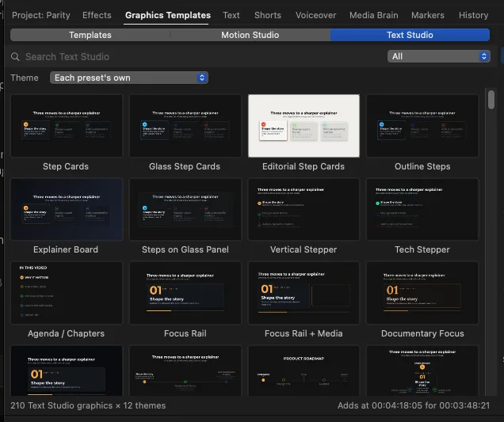
Task: Click 'Adds at 00:04:18:05 for 00:03:48:21' status
Action: (x=414, y=405)
